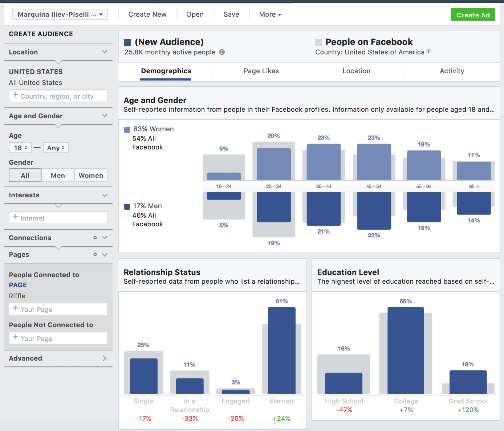
Task: Collapse the Connections section chevron
Action: pos(105,238)
